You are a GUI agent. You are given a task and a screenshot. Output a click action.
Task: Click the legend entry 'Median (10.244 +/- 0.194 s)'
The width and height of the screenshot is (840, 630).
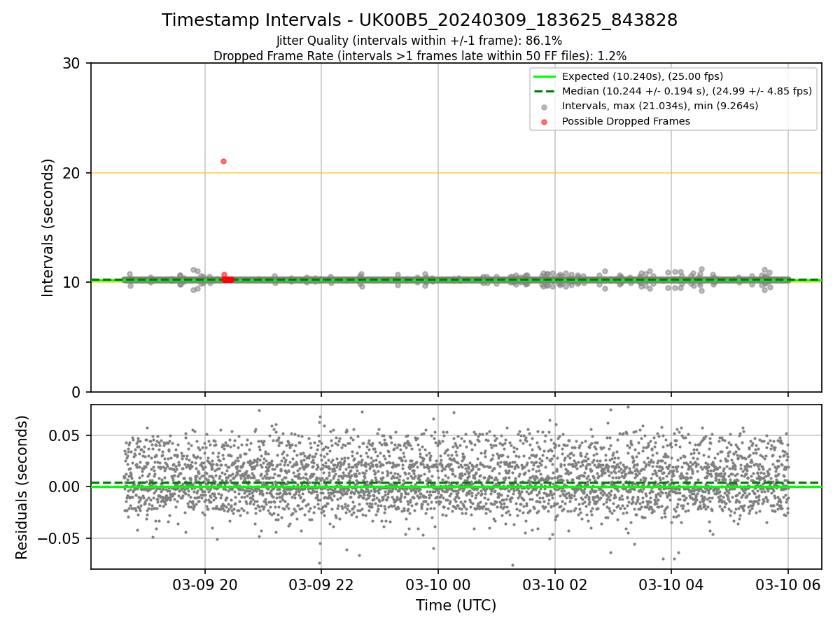click(x=687, y=91)
